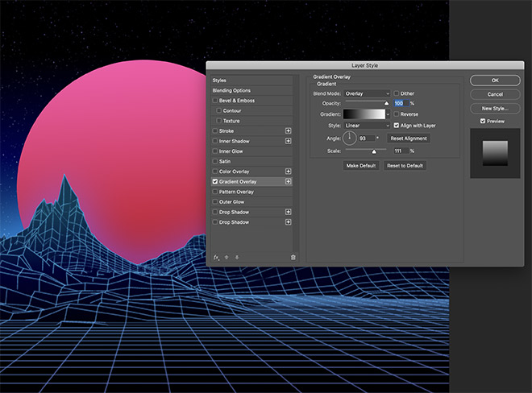This screenshot has height=393, width=532.
Task: Open the gradient Style dropdown set to Linear
Action: click(367, 126)
